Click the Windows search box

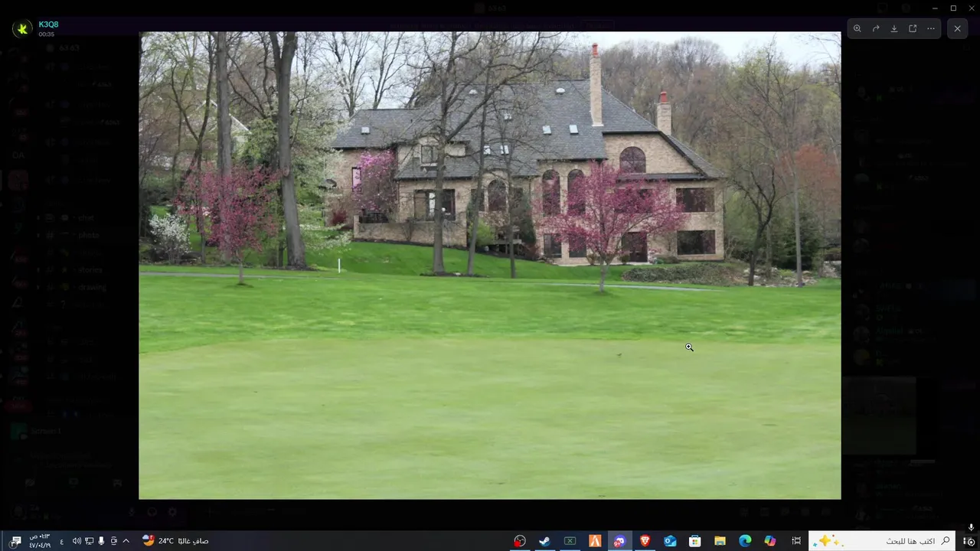[x=882, y=541]
